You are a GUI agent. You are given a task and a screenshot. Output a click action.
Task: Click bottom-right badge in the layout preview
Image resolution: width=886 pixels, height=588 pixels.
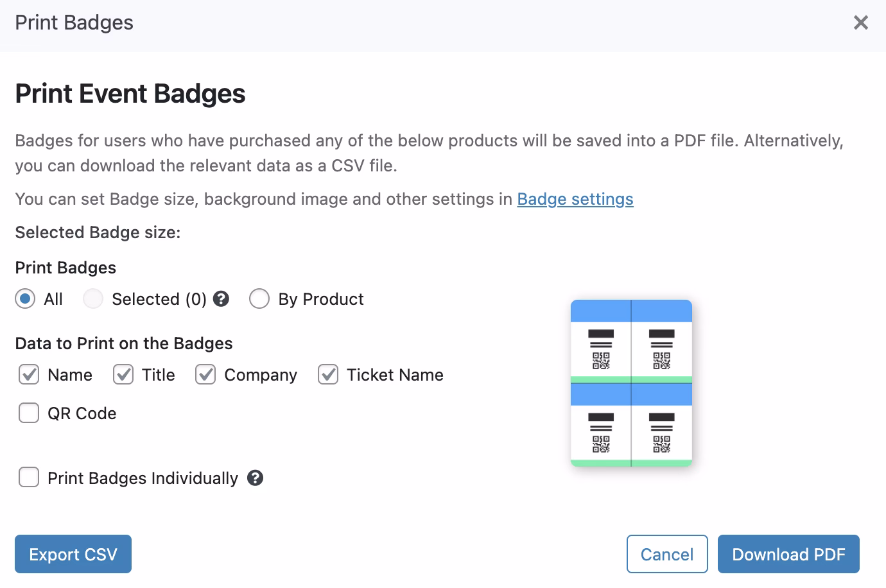click(661, 425)
